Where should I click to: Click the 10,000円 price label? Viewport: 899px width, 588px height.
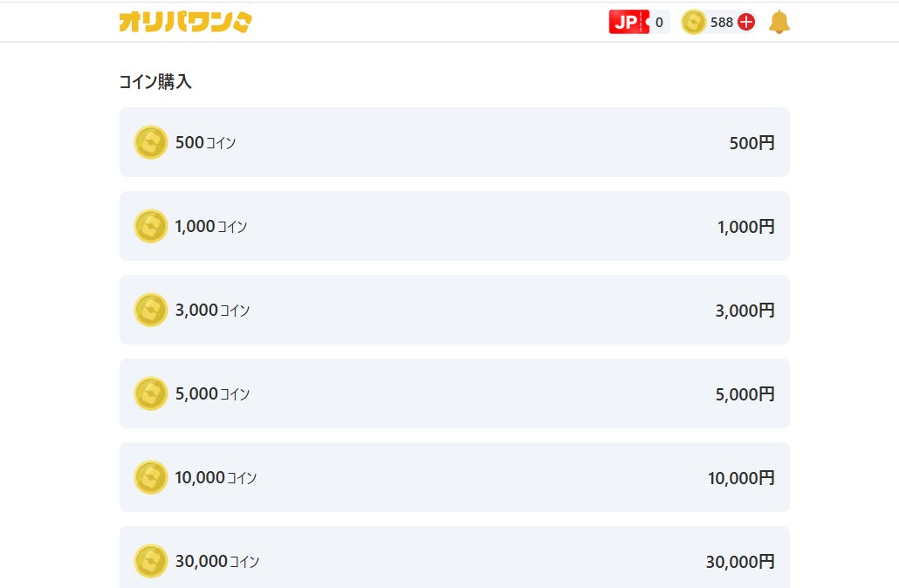[x=741, y=478]
